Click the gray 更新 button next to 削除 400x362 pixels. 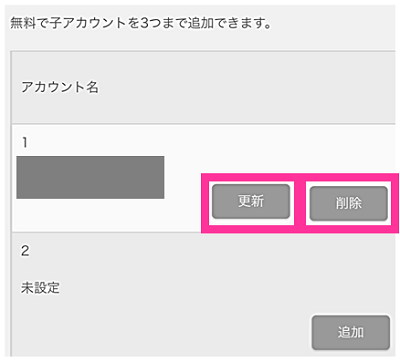pyautogui.click(x=251, y=201)
